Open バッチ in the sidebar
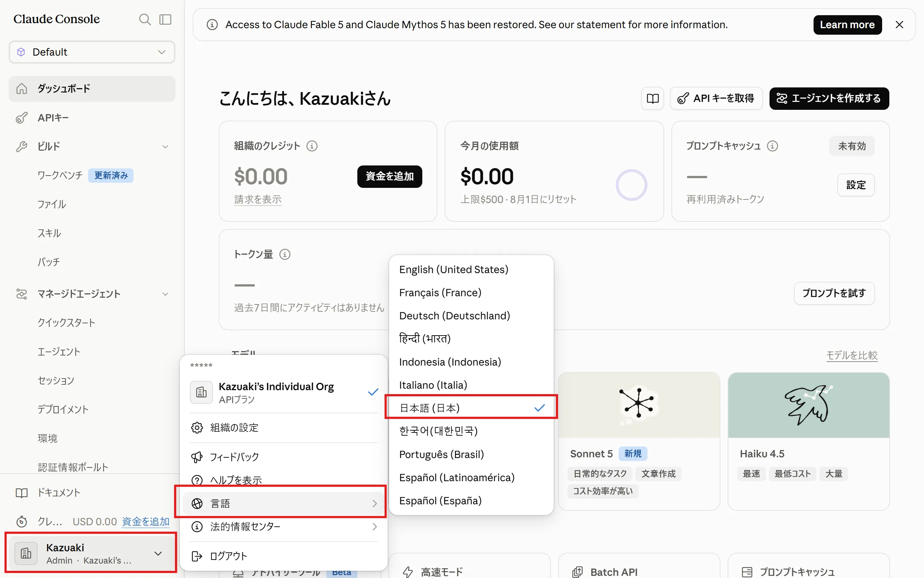The image size is (924, 578). (49, 262)
